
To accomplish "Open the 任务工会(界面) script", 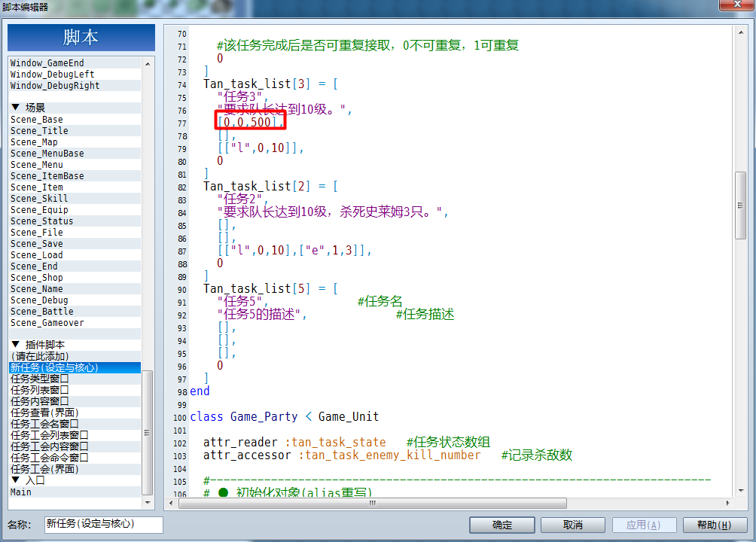I will pos(75,469).
